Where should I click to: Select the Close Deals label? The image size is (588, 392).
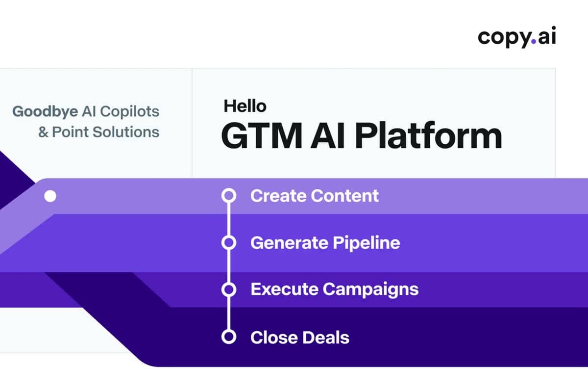[x=299, y=337]
